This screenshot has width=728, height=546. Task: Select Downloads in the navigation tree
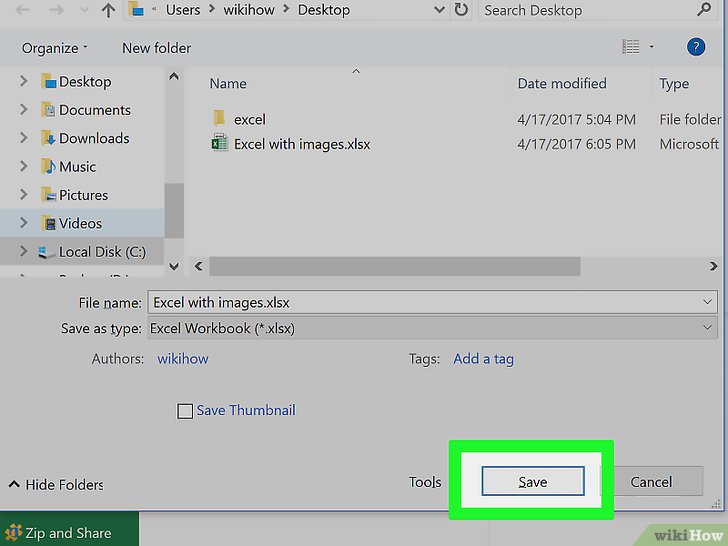[x=94, y=138]
